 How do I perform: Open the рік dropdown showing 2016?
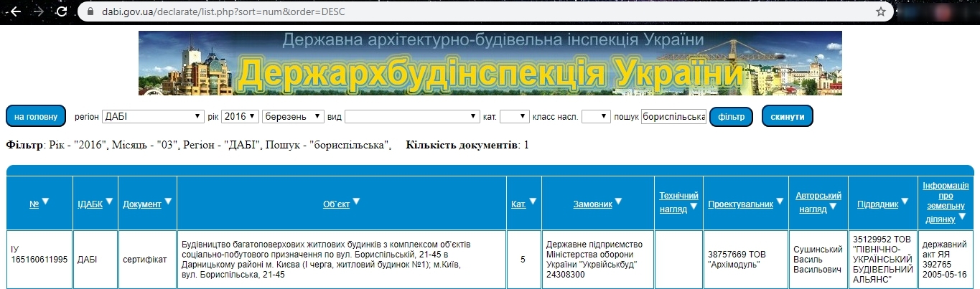coord(240,116)
